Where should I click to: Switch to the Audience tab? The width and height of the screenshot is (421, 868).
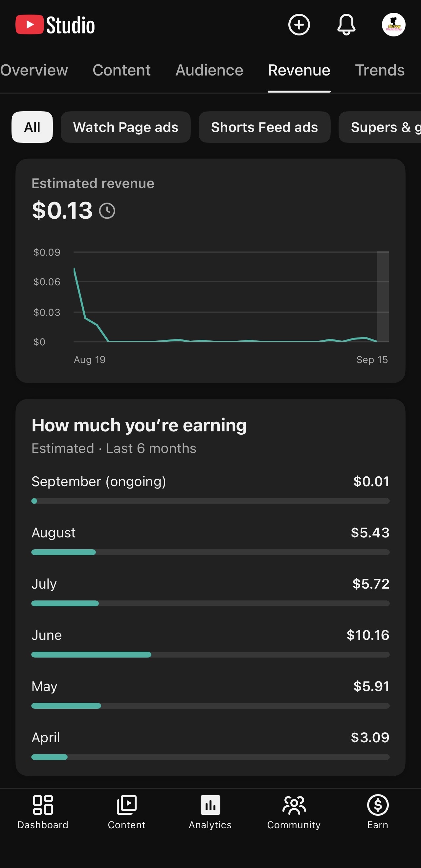(x=209, y=70)
